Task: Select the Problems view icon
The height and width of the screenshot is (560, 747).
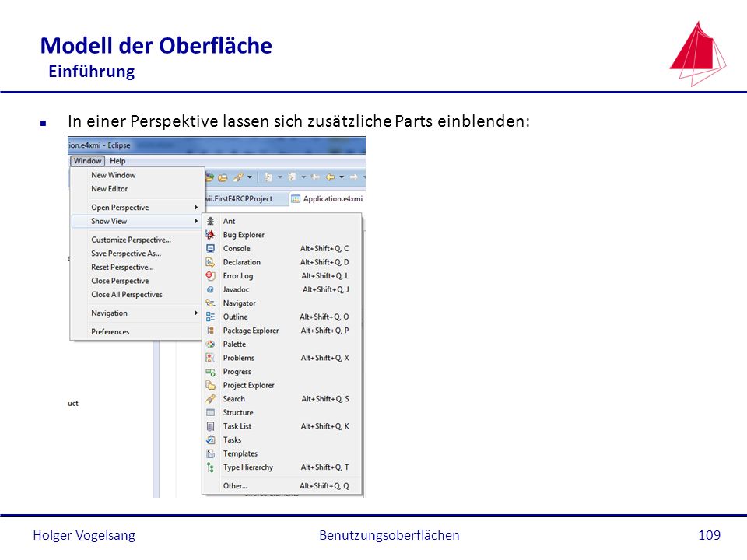Action: pos(211,358)
